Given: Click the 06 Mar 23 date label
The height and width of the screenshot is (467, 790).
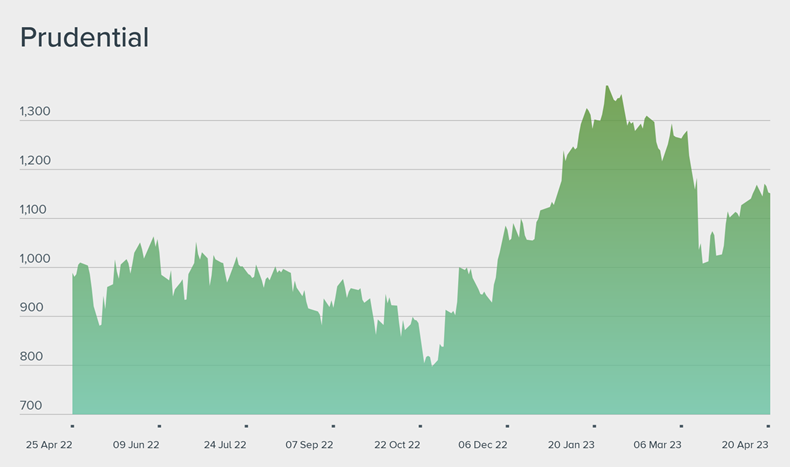Looking at the screenshot, I should point(657,445).
